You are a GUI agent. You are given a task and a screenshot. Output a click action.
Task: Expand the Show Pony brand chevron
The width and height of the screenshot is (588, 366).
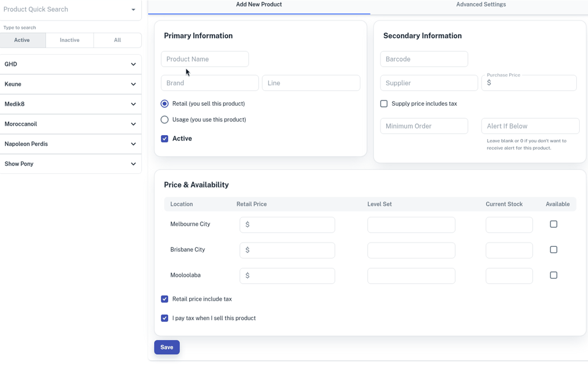click(x=133, y=164)
